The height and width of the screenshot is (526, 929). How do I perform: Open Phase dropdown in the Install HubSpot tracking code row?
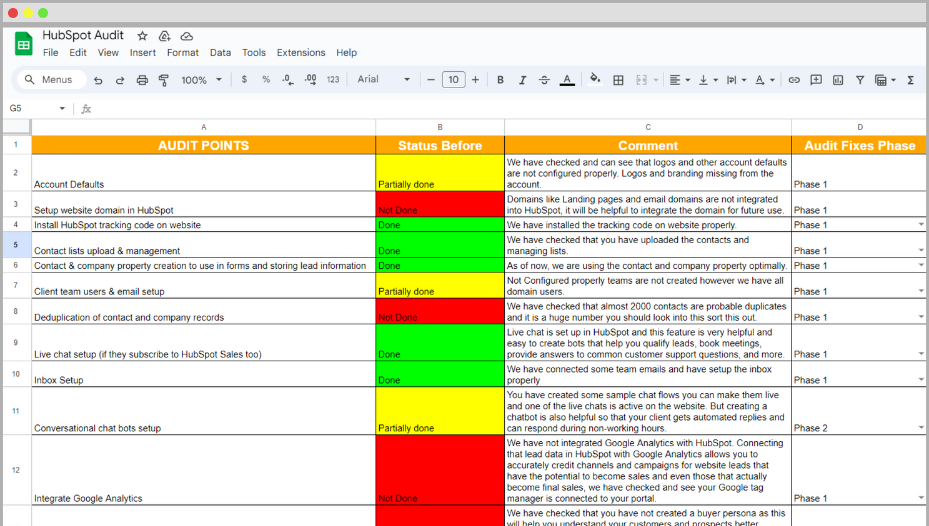point(921,225)
